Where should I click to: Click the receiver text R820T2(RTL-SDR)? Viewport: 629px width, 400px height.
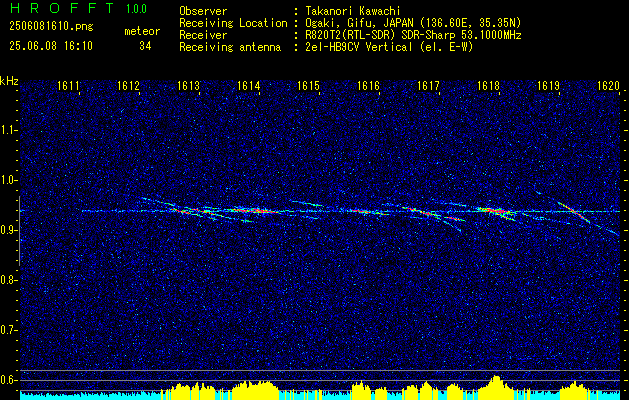348,35
